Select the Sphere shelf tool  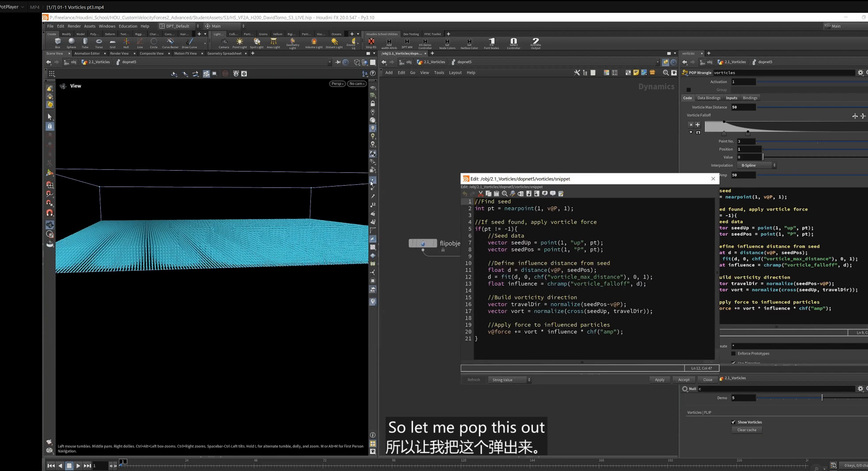[71, 43]
